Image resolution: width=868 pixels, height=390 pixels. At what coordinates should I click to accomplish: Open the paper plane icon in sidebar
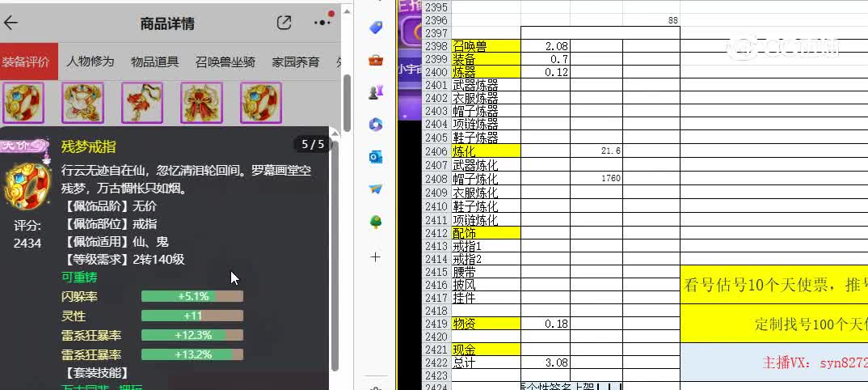(x=376, y=189)
